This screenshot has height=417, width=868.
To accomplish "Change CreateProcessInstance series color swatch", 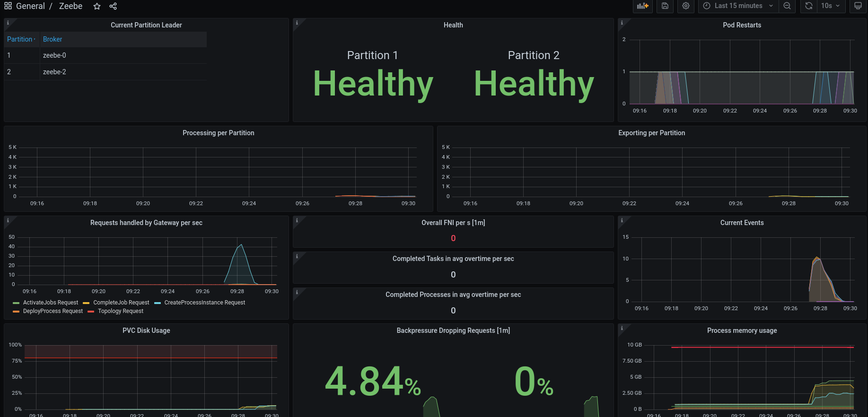I will pos(158,303).
